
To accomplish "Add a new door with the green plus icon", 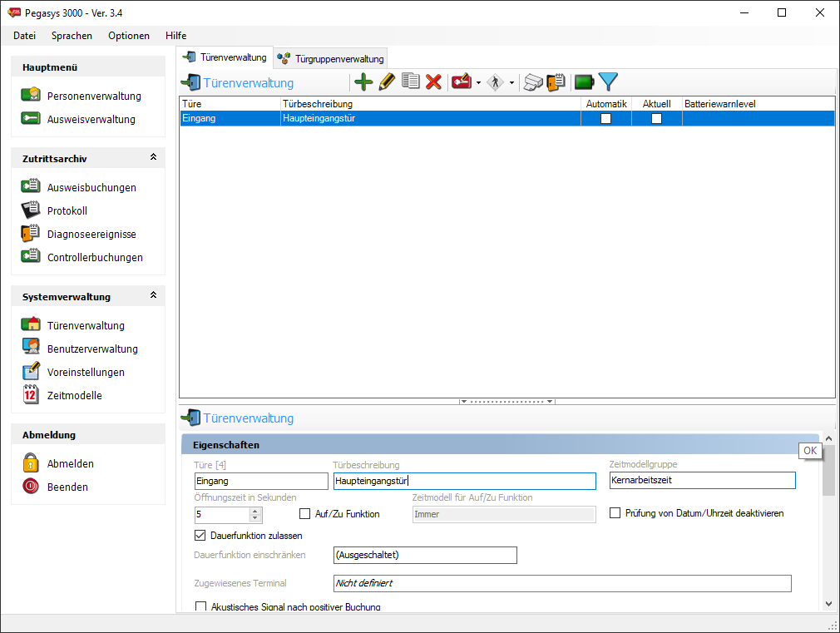I will pos(363,82).
